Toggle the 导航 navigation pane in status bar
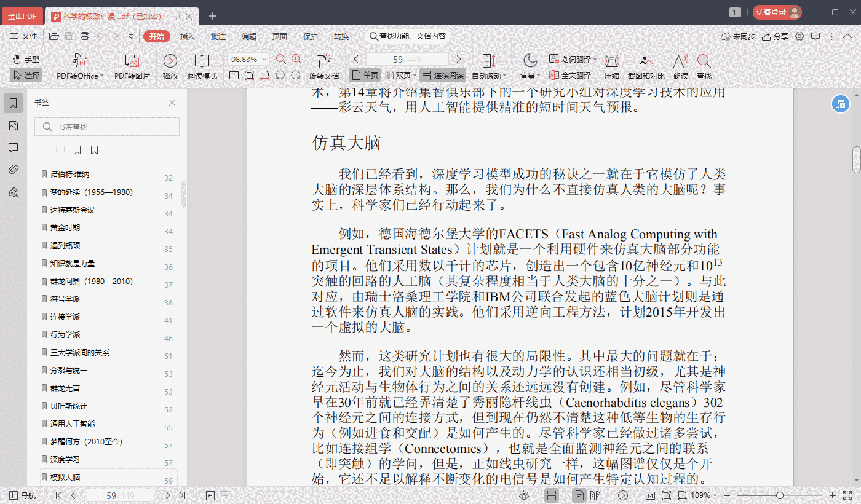Image resolution: width=861 pixels, height=504 pixels. click(x=22, y=495)
